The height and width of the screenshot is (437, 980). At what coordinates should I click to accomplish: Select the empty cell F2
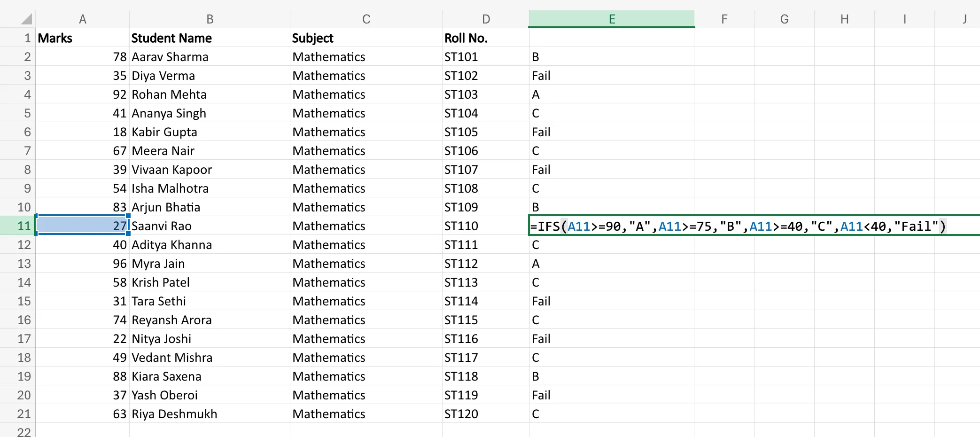pyautogui.click(x=724, y=56)
